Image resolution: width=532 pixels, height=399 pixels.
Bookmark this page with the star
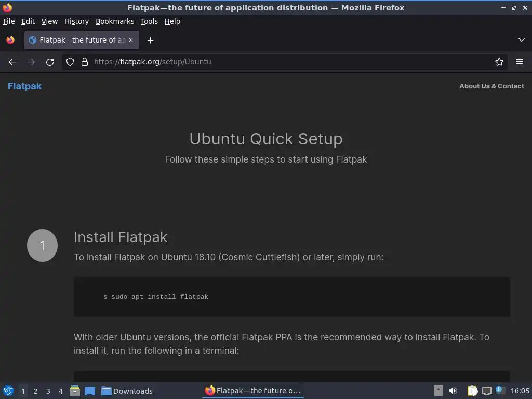[499, 62]
